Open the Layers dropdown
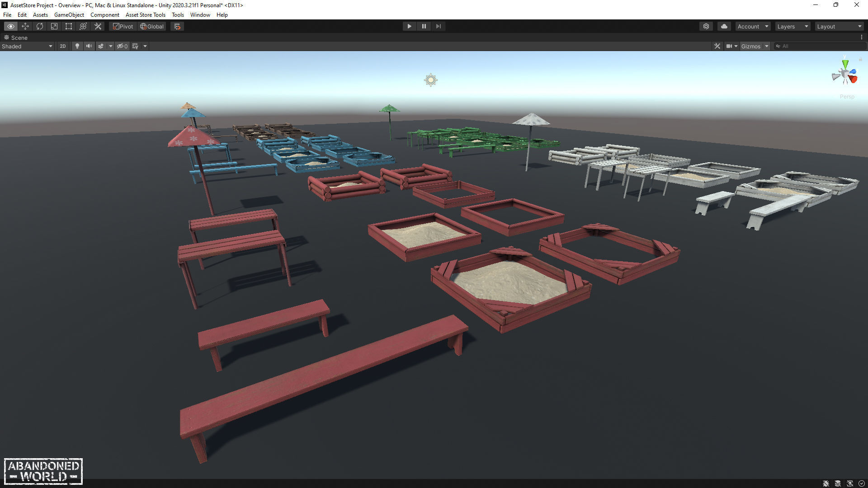 coord(793,26)
